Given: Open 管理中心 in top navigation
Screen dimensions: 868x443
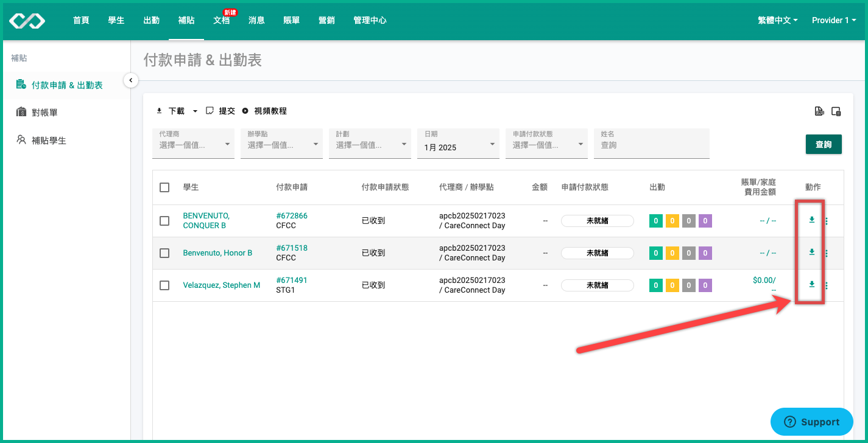Looking at the screenshot, I should click(x=370, y=20).
